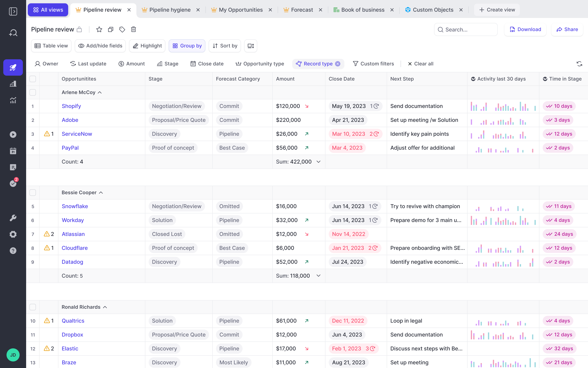The width and height of the screenshot is (588, 368).
Task: Expand the collapsed sidebar panel icon
Action: tap(13, 11)
